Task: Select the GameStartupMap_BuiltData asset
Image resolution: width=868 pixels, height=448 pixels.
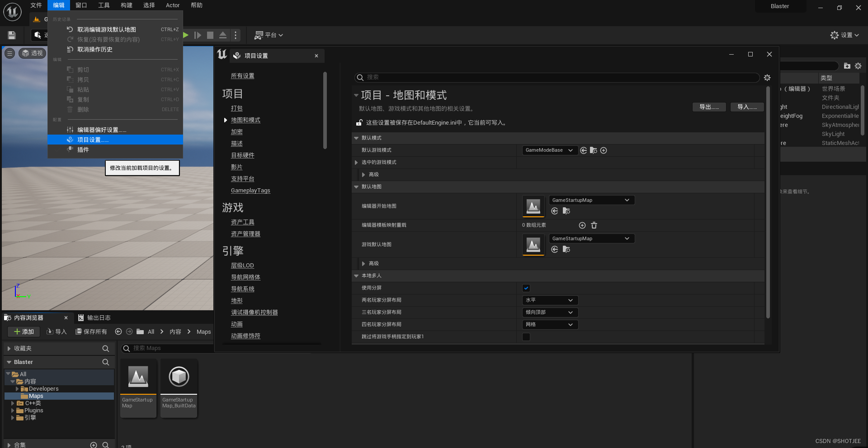Action: (179, 388)
